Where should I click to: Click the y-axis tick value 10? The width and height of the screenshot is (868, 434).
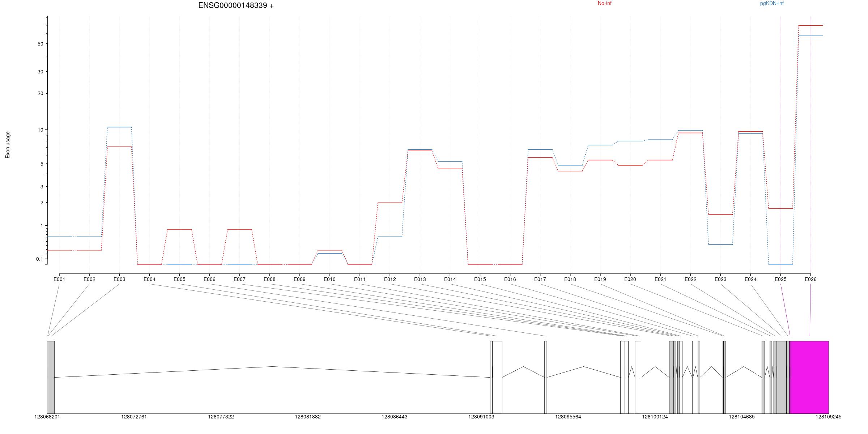pos(40,130)
